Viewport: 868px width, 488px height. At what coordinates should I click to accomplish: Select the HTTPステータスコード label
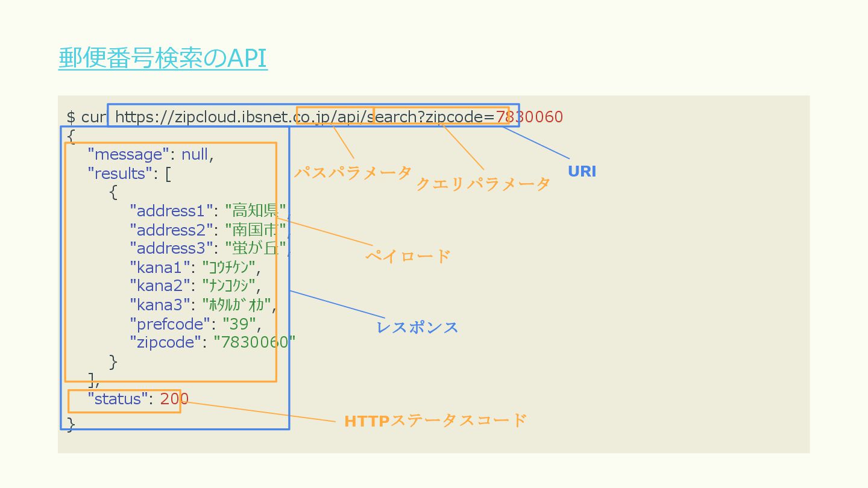pos(435,421)
